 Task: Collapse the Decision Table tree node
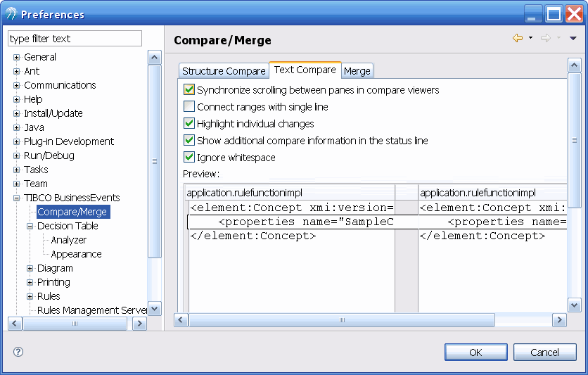click(30, 226)
